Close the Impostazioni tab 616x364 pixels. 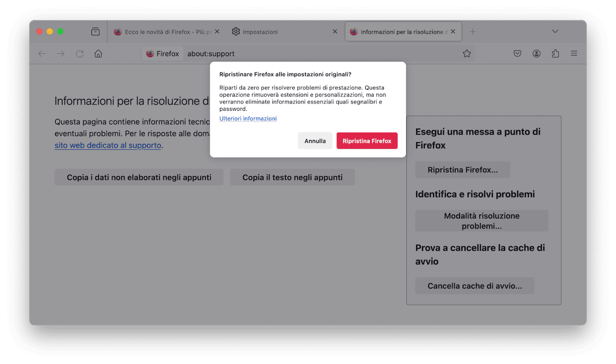(x=335, y=31)
